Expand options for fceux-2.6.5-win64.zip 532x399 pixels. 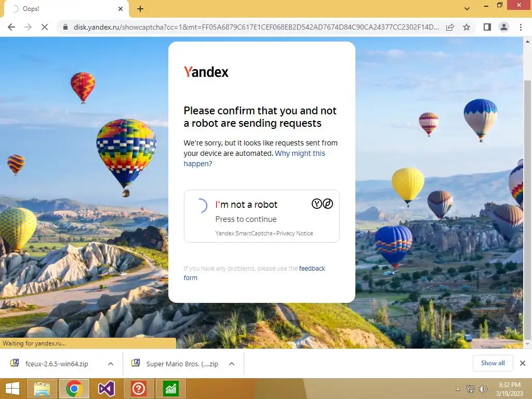click(111, 364)
